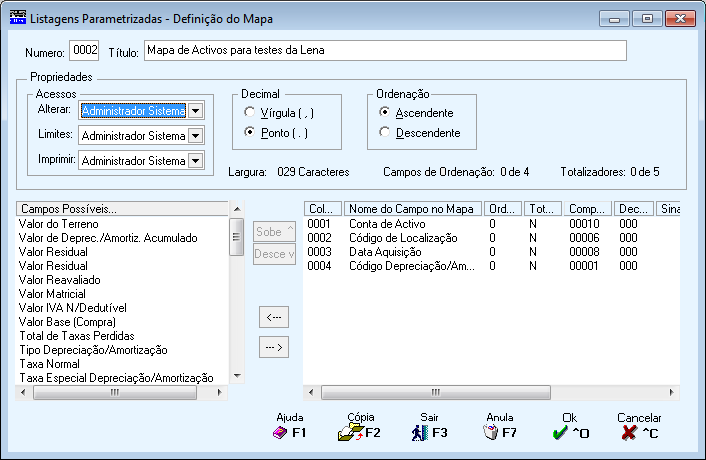
Task: Select the Conta de Activo row
Action: point(491,224)
